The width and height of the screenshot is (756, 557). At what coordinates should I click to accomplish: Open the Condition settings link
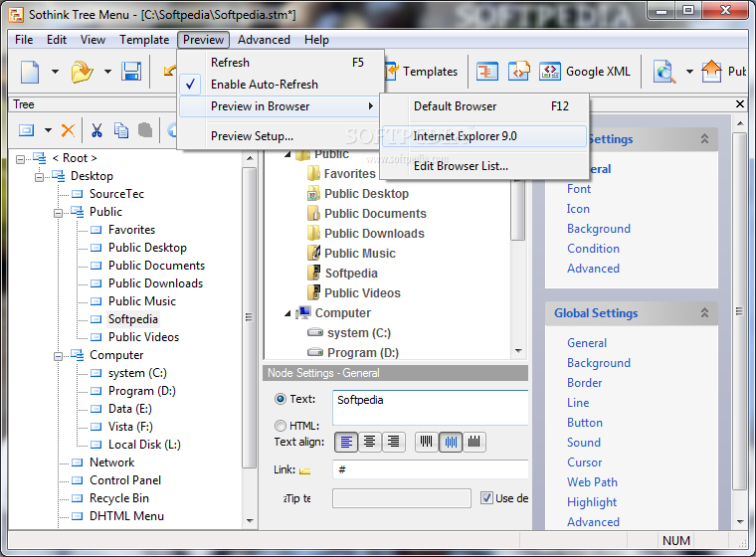point(593,249)
